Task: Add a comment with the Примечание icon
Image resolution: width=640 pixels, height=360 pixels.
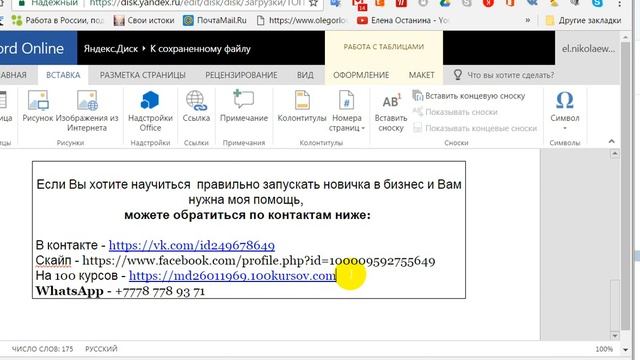Action: point(244,106)
